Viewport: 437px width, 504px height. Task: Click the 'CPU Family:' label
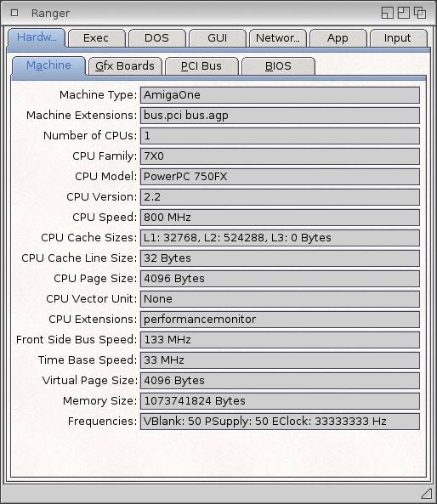click(x=105, y=156)
